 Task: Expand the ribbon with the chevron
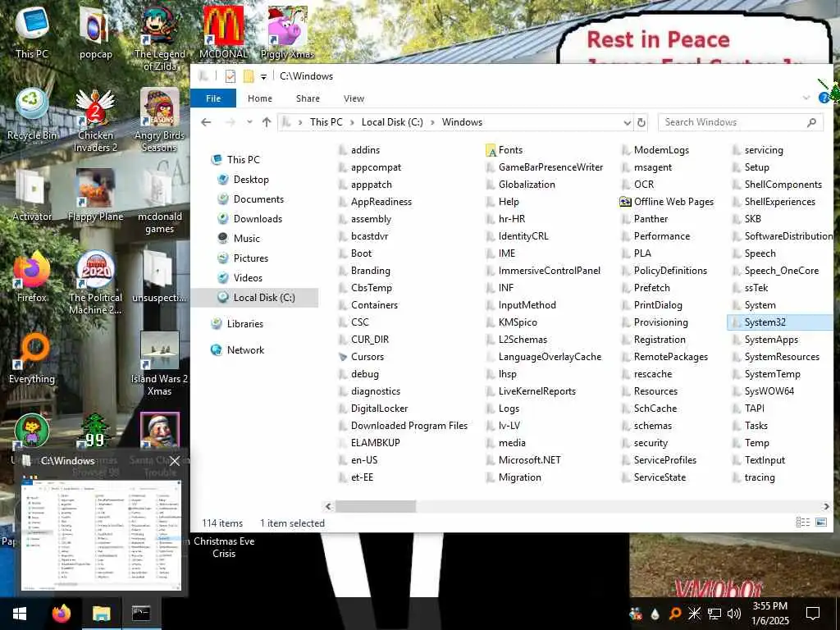point(806,98)
